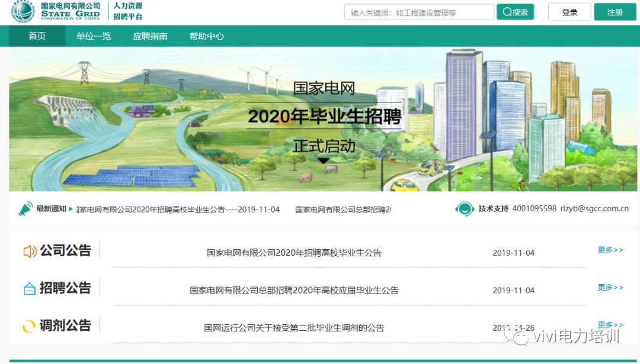Open the 帮助中心 menu item
640x364 pixels.
pos(207,36)
